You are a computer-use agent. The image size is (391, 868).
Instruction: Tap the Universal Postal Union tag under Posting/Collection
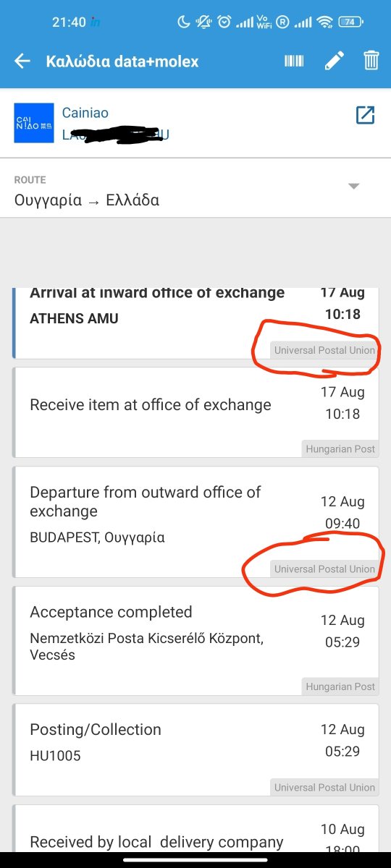click(324, 787)
